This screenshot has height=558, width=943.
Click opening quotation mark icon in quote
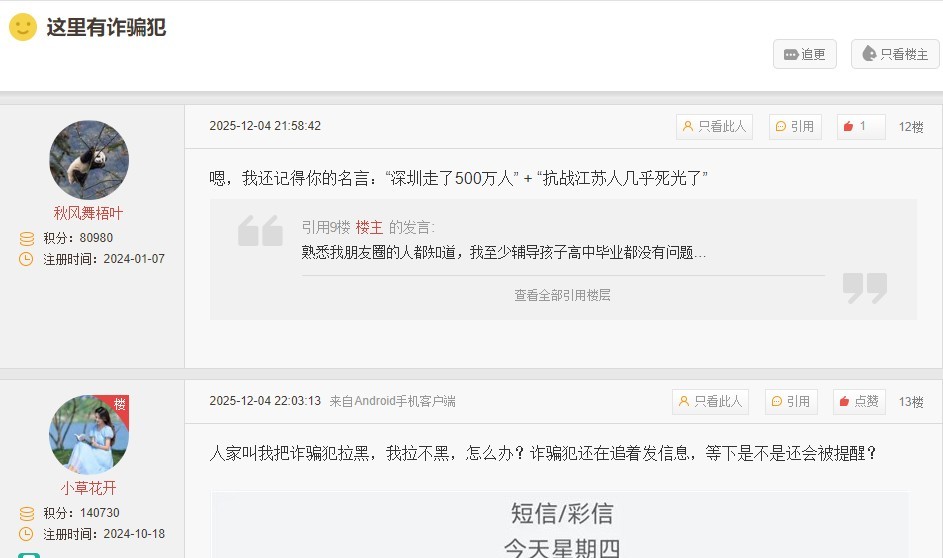(x=260, y=231)
